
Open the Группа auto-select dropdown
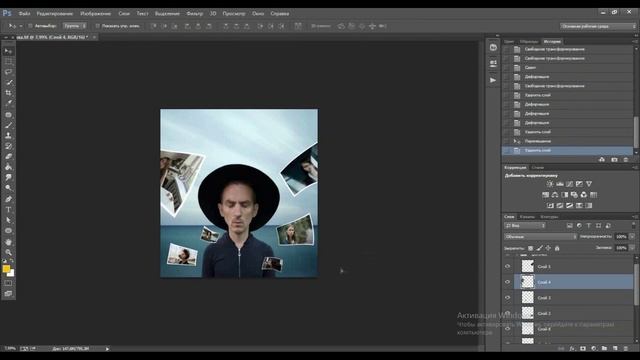point(75,26)
